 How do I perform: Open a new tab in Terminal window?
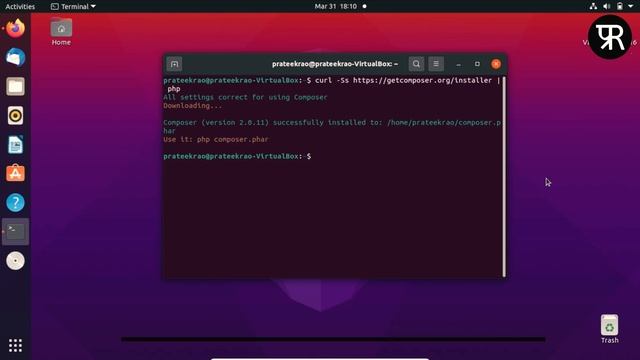point(175,64)
